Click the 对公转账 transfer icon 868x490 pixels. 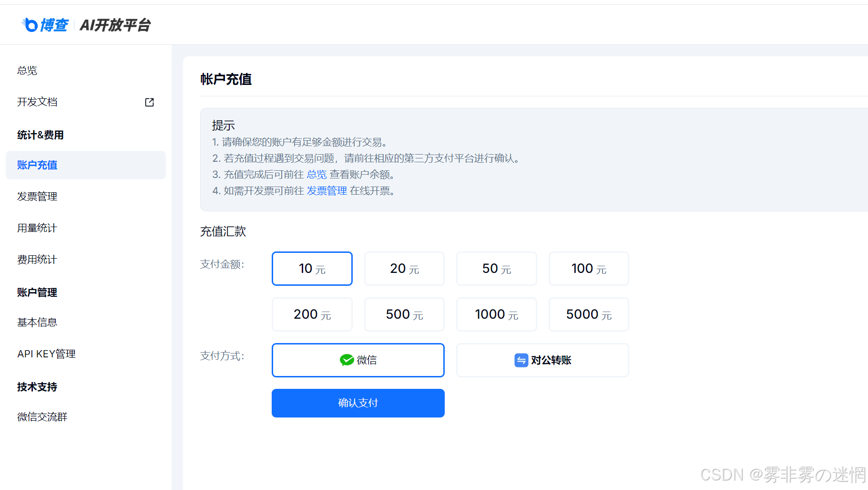[x=521, y=360]
